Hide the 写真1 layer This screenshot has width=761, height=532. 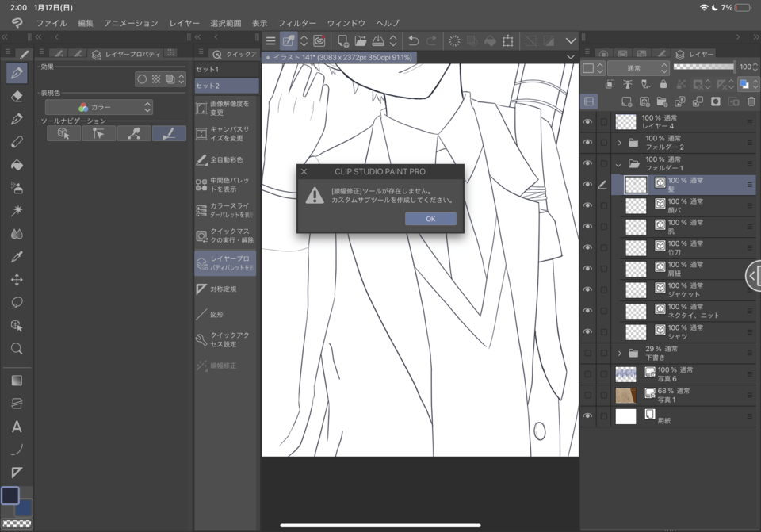click(x=586, y=394)
